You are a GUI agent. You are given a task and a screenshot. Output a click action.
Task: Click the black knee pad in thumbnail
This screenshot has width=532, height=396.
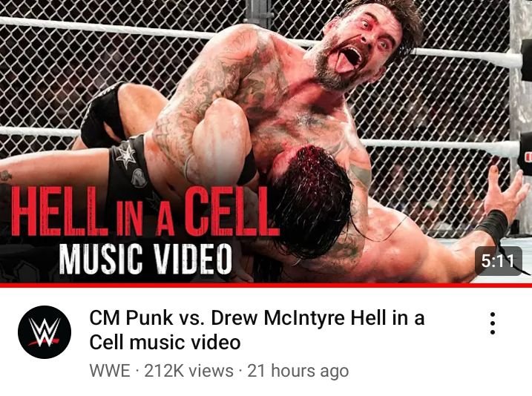(x=101, y=115)
